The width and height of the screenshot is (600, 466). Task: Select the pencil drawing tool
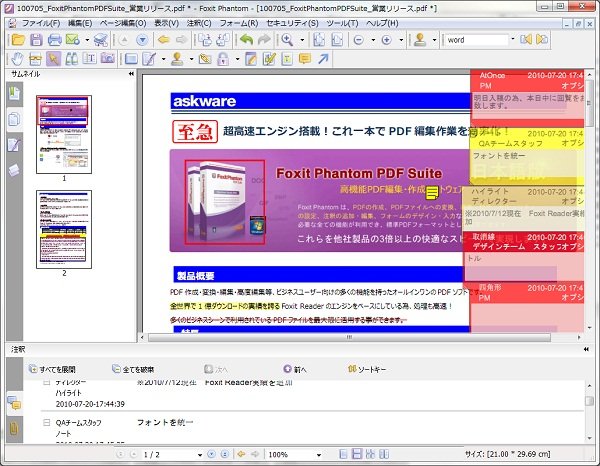(149, 59)
